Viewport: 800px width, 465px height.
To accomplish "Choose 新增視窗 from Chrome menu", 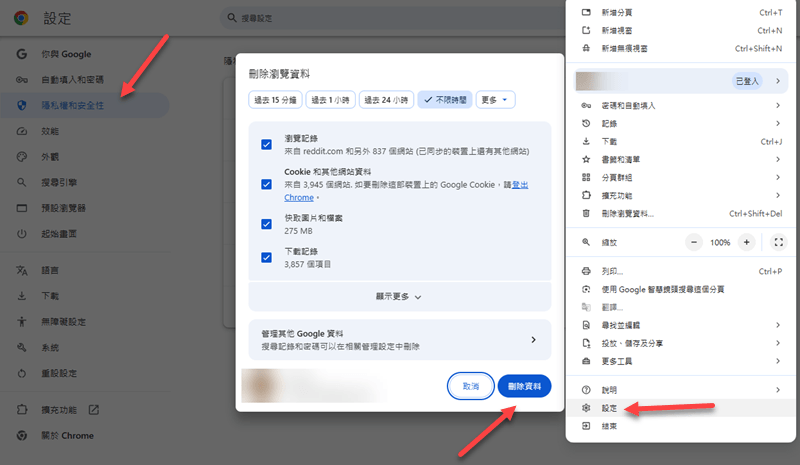I will 681,30.
